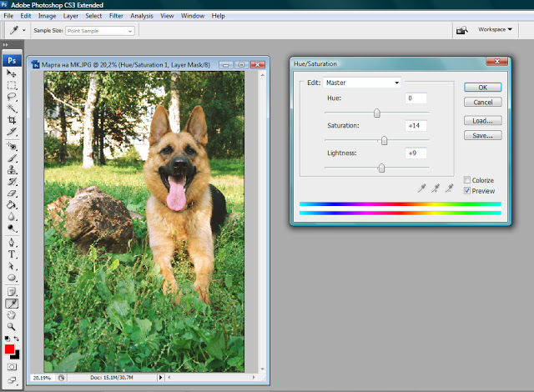Click OK in Hue/Saturation dialog
Screen dimensions: 534x392
pos(482,87)
